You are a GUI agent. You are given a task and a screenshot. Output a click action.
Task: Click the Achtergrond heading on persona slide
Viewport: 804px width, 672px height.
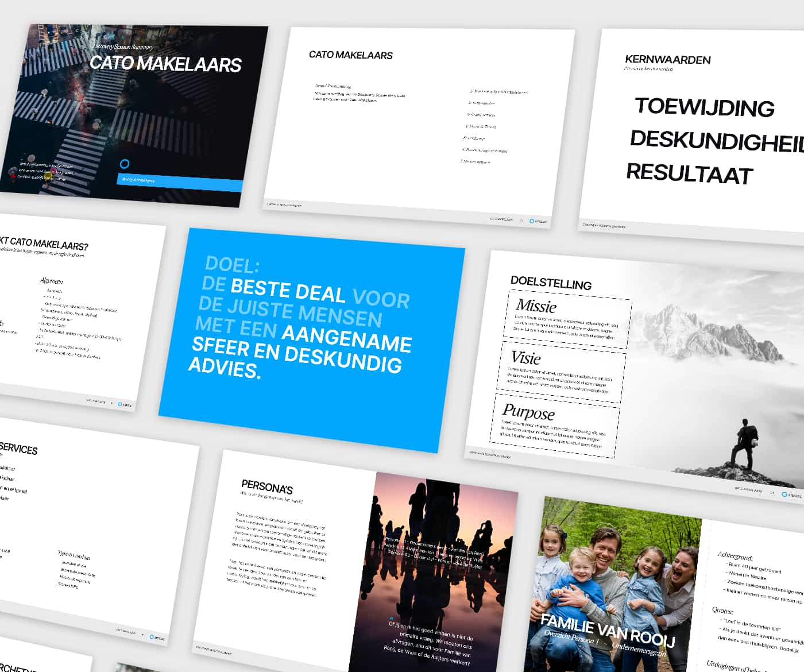click(x=735, y=556)
